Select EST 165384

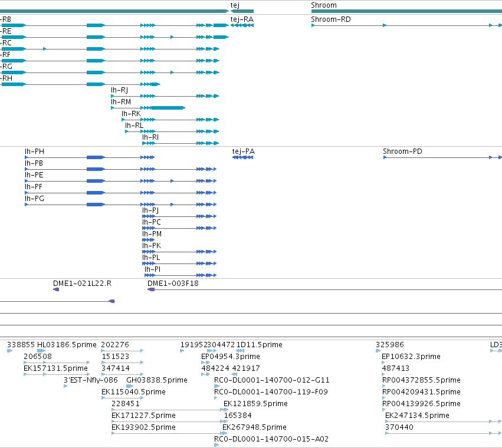tap(238, 416)
